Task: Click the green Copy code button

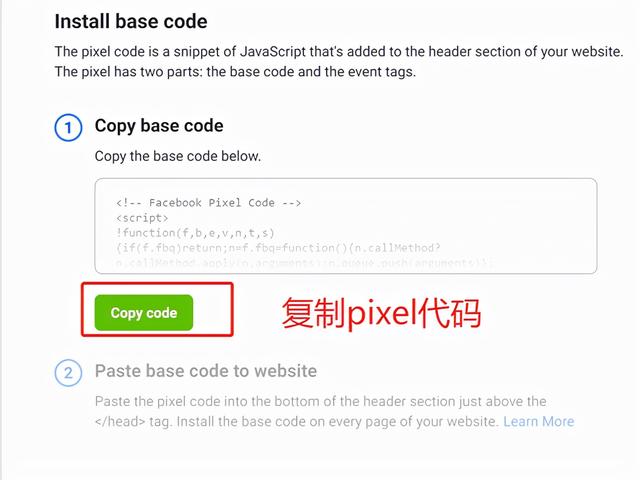Action: tap(144, 313)
